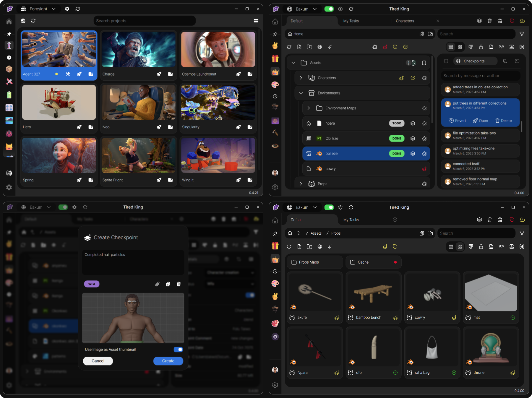The width and height of the screenshot is (532, 398).
Task: Toggle DONE status on selected obi eze row
Action: pos(397,154)
